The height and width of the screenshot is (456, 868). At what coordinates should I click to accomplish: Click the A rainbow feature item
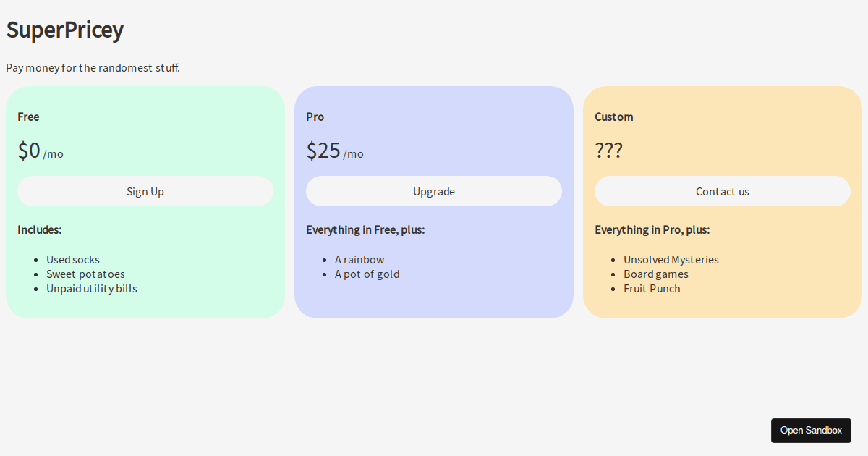click(x=359, y=259)
